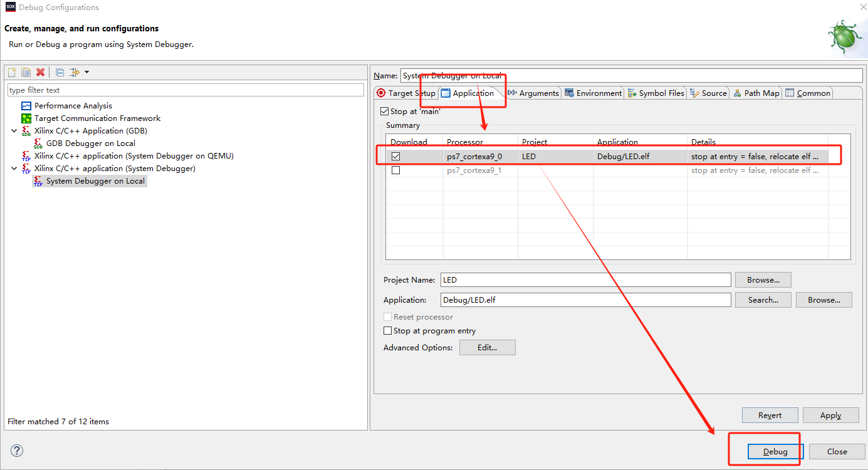The height and width of the screenshot is (470, 868).
Task: Open the Path Map tab
Action: click(756, 93)
